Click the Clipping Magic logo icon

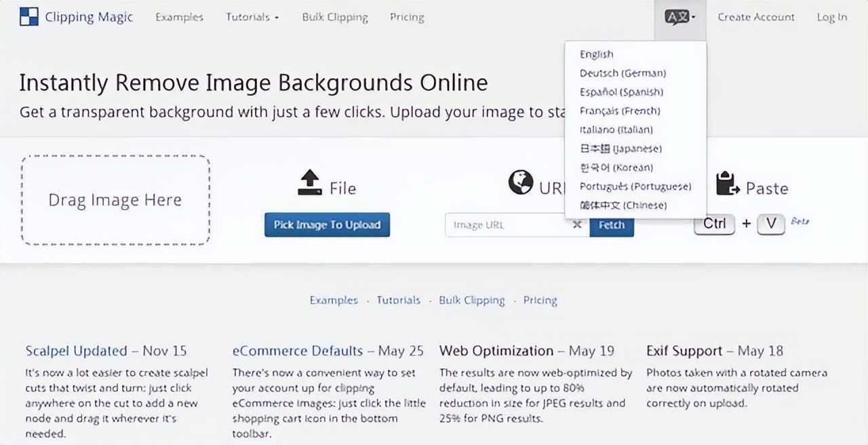tap(29, 17)
